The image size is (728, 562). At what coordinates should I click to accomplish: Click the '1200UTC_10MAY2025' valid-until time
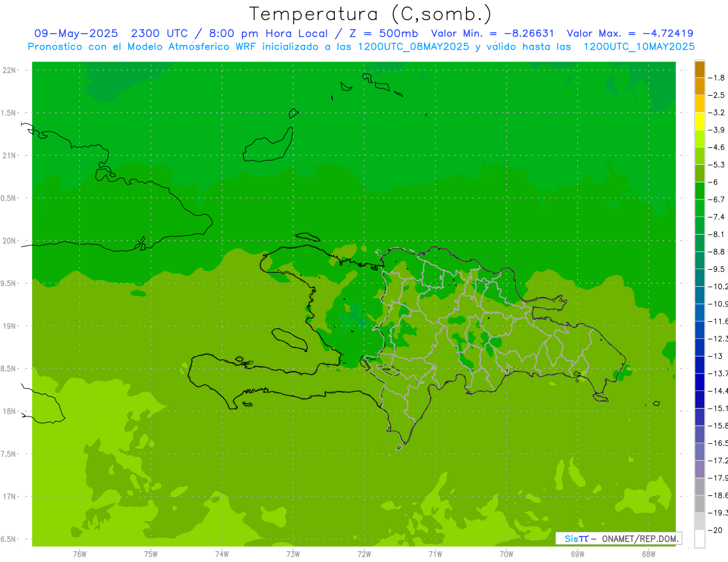638,47
